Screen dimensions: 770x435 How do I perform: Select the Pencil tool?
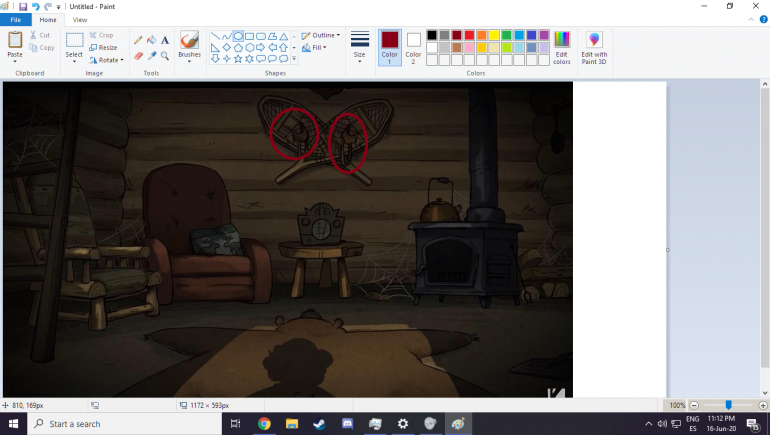click(138, 40)
